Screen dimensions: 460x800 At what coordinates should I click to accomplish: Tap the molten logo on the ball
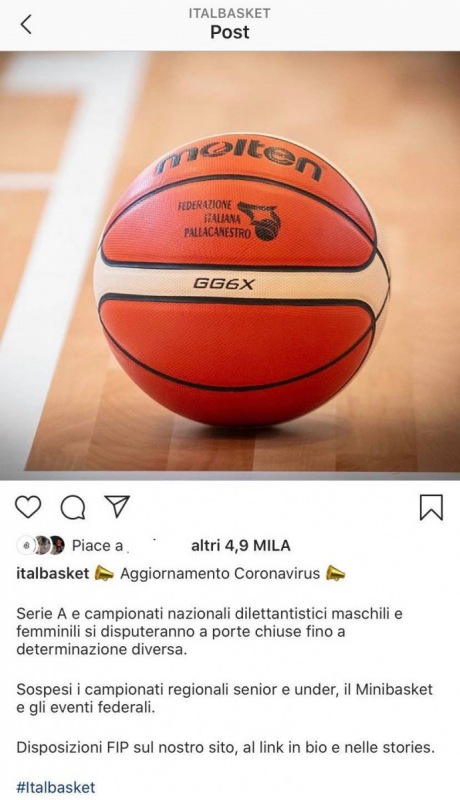pyautogui.click(x=240, y=159)
